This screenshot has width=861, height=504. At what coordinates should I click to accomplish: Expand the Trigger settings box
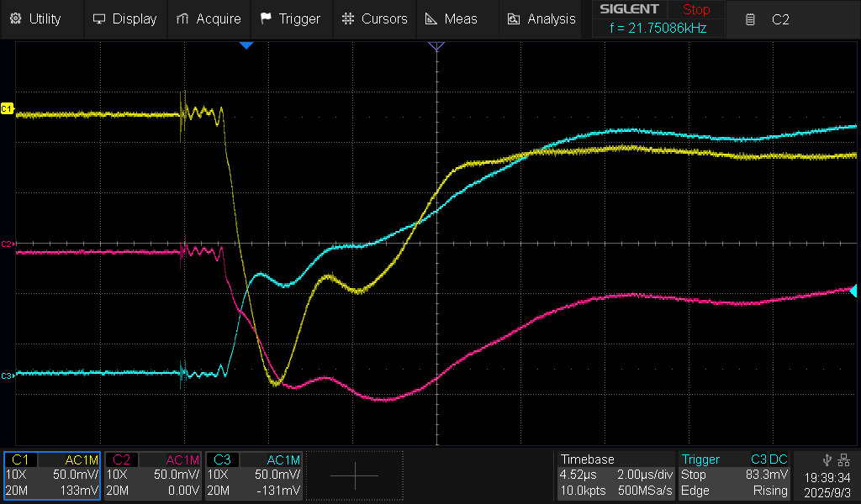735,475
